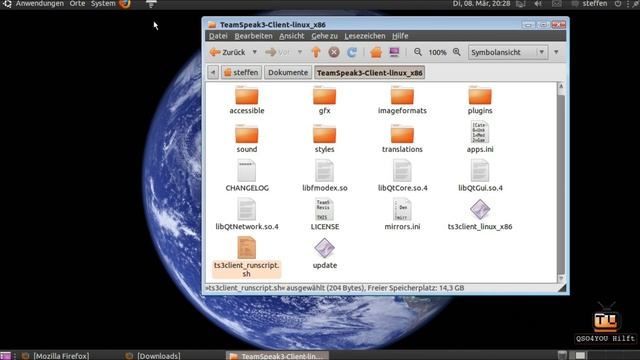640x360 pixels.
Task: Select the libQtCore.so.4 file
Action: (x=402, y=176)
